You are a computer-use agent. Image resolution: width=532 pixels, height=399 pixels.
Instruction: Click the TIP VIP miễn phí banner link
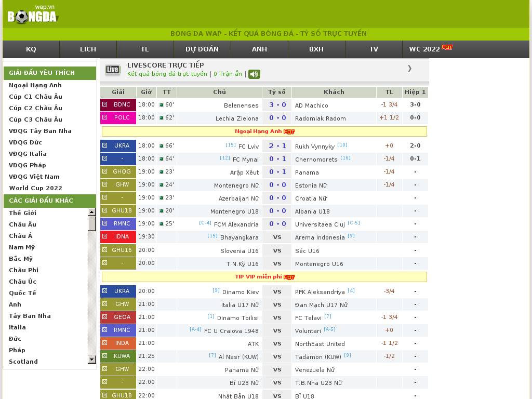click(264, 277)
